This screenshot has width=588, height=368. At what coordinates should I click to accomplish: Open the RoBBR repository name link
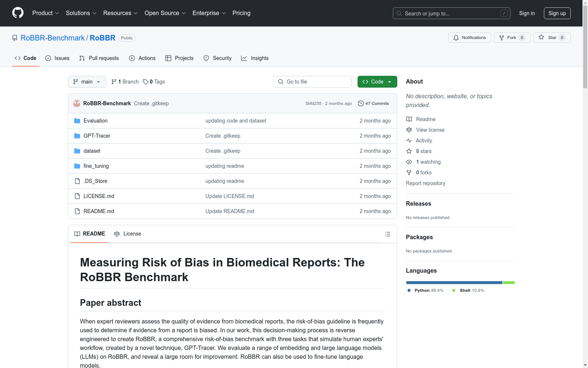[x=103, y=38]
